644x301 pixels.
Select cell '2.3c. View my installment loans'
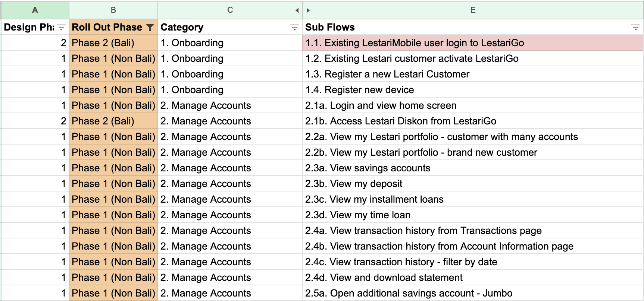pyautogui.click(x=473, y=199)
